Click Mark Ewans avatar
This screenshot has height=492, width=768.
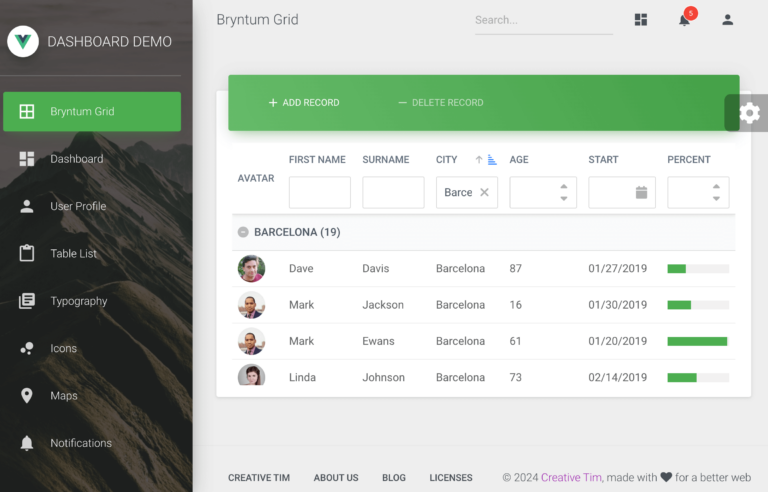[x=251, y=341]
